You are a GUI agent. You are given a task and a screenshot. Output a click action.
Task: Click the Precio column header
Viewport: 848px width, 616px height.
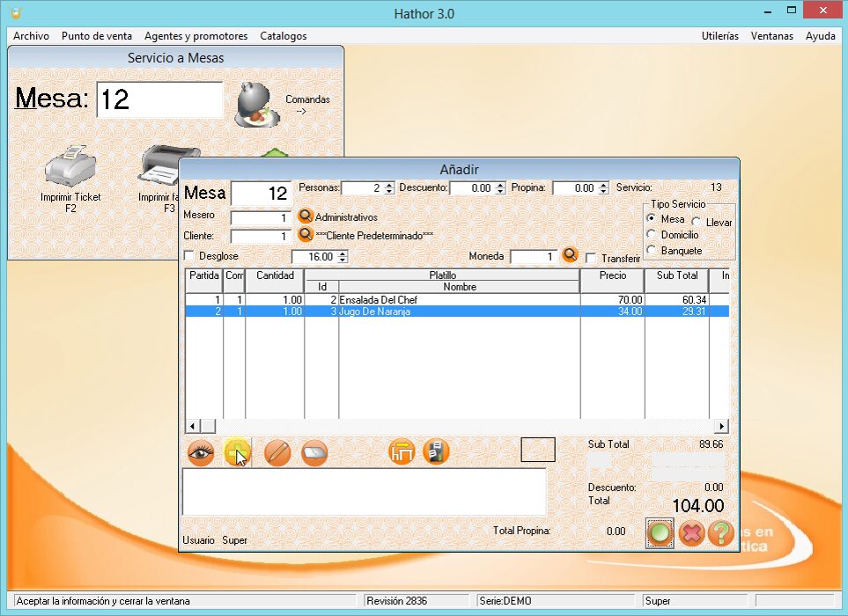point(612,281)
